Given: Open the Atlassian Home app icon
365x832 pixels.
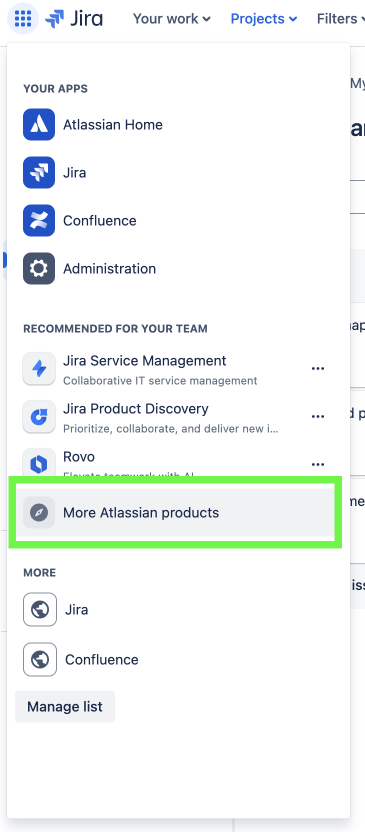Looking at the screenshot, I should tap(39, 125).
